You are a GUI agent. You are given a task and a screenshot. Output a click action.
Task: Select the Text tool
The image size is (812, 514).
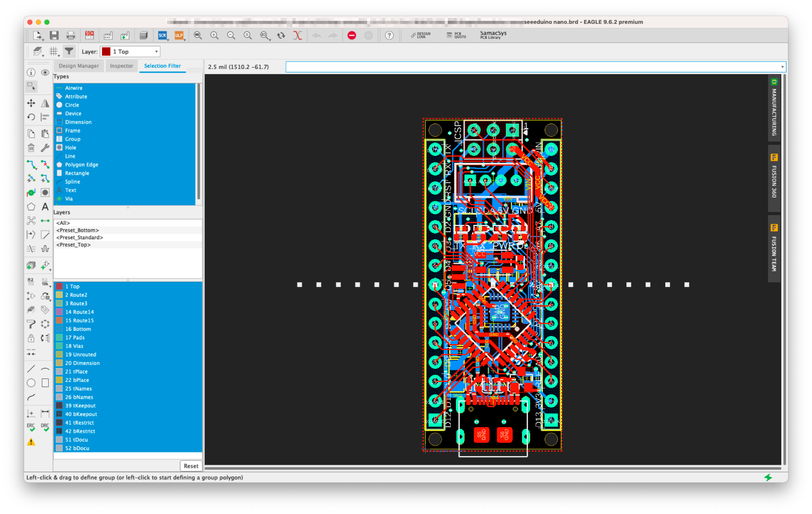click(x=45, y=207)
